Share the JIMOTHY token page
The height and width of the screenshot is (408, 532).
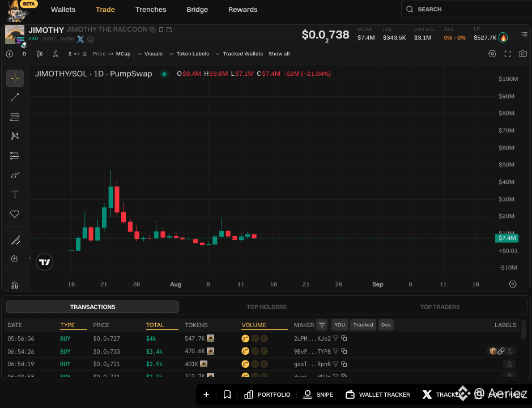pos(169,30)
